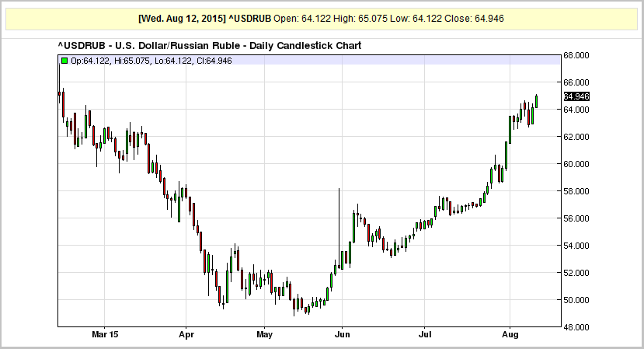
Task: Click the 52.000 price axis label
Action: [x=576, y=273]
